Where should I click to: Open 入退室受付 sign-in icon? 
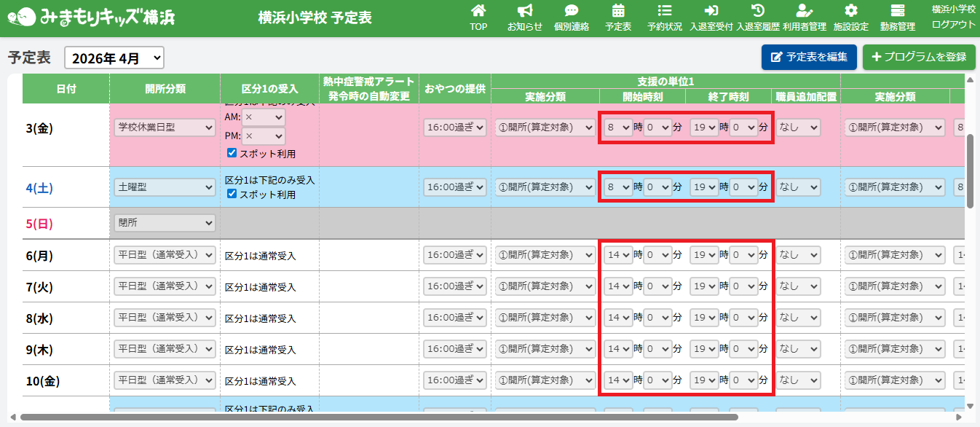pos(711,11)
